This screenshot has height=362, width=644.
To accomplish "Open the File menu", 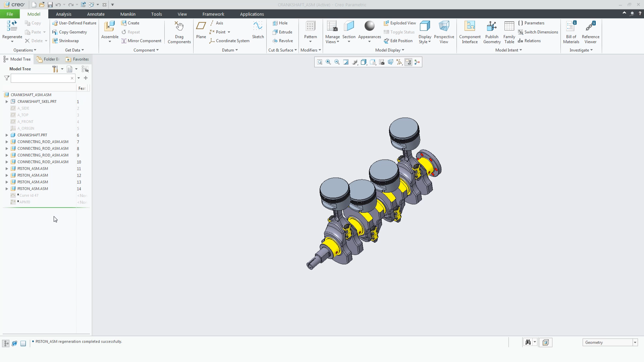I will pos(10,14).
